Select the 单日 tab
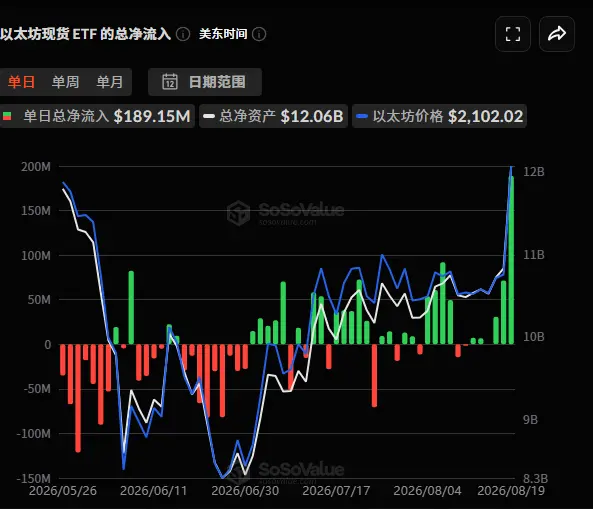The height and width of the screenshot is (509, 593). coord(22,82)
